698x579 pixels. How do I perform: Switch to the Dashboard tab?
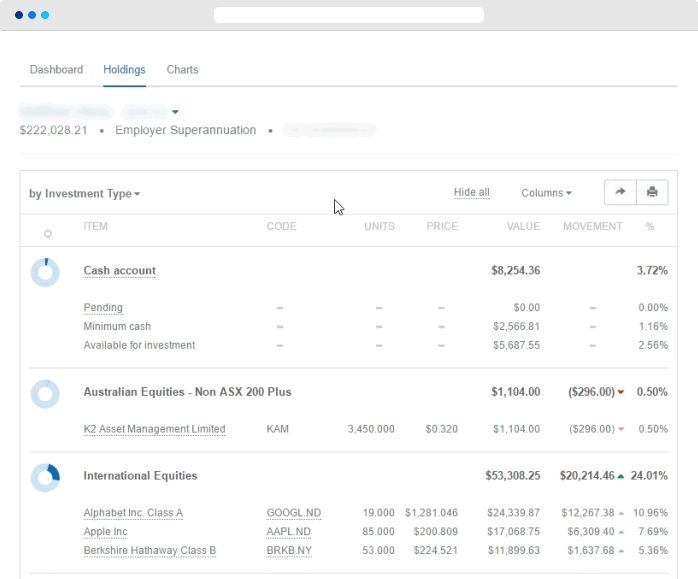(x=56, y=70)
